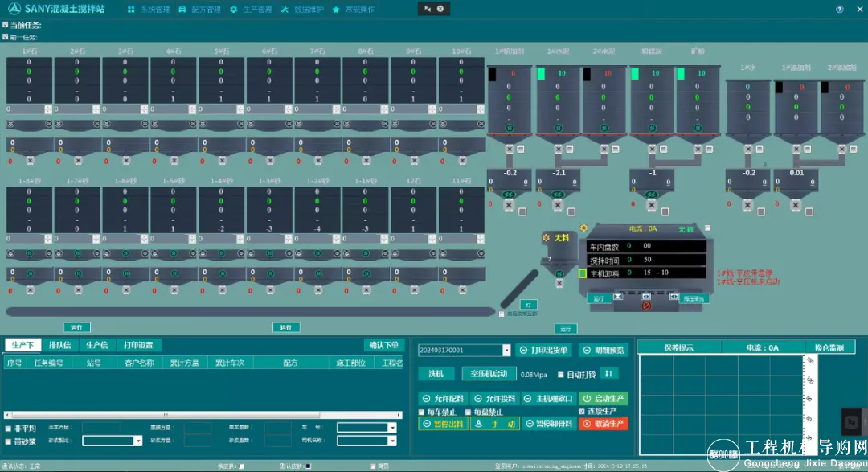Click the 启动生产 button
Screen dimensions: 868x472
pos(604,398)
